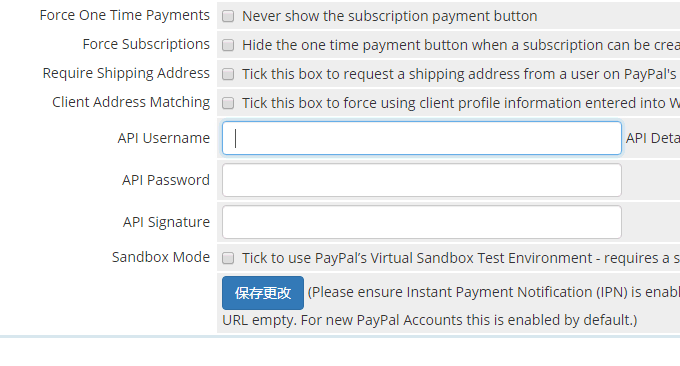Click the Instant Payment Notification (IPN) note
The width and height of the screenshot is (680, 366).
[494, 292]
